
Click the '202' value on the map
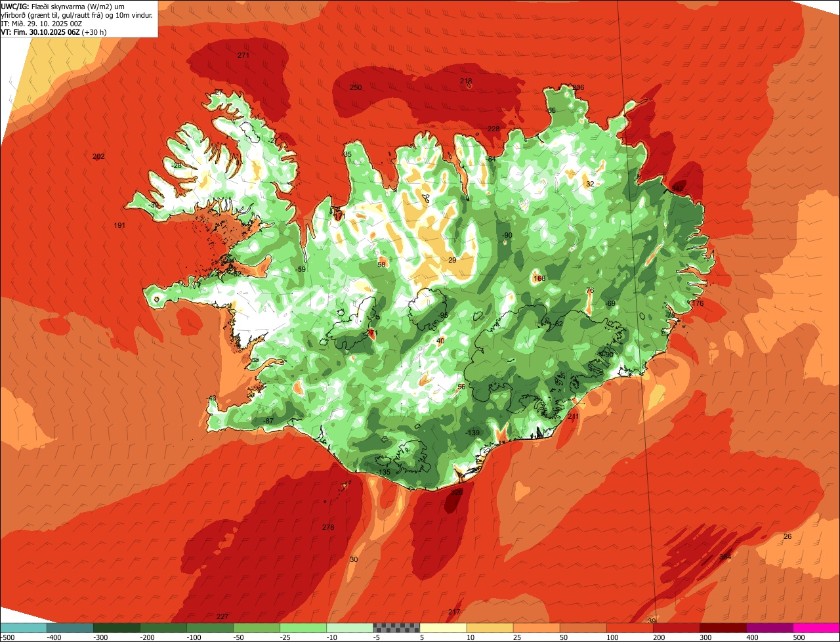(98, 156)
